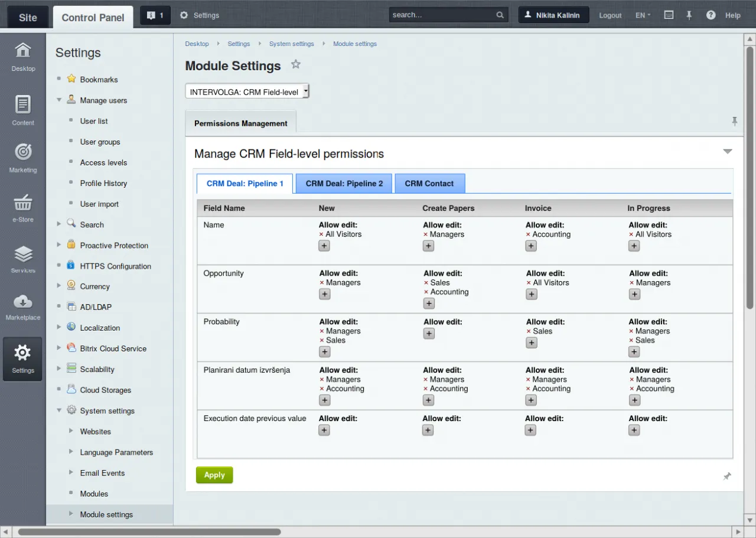The image size is (756, 538).
Task: Open the EN language dropdown
Action: (x=643, y=15)
